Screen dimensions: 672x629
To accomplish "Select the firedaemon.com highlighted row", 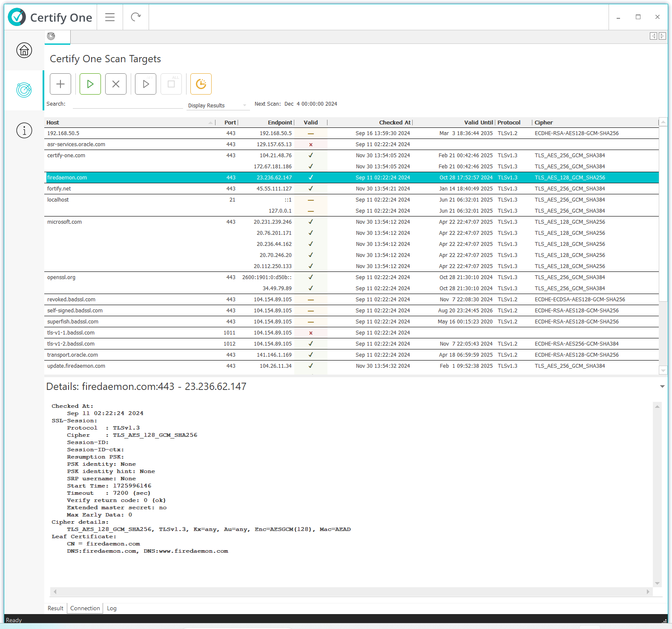I will (352, 178).
